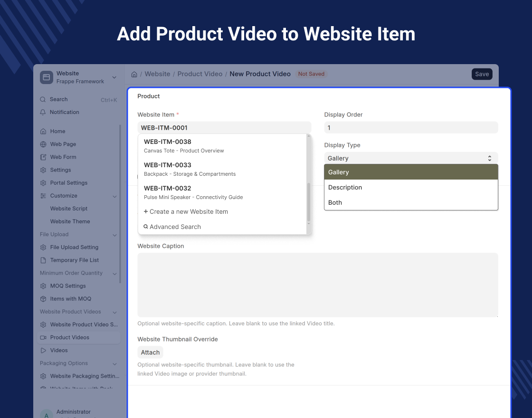Click the Web Form edit icon
This screenshot has height=418, width=532.
point(43,157)
